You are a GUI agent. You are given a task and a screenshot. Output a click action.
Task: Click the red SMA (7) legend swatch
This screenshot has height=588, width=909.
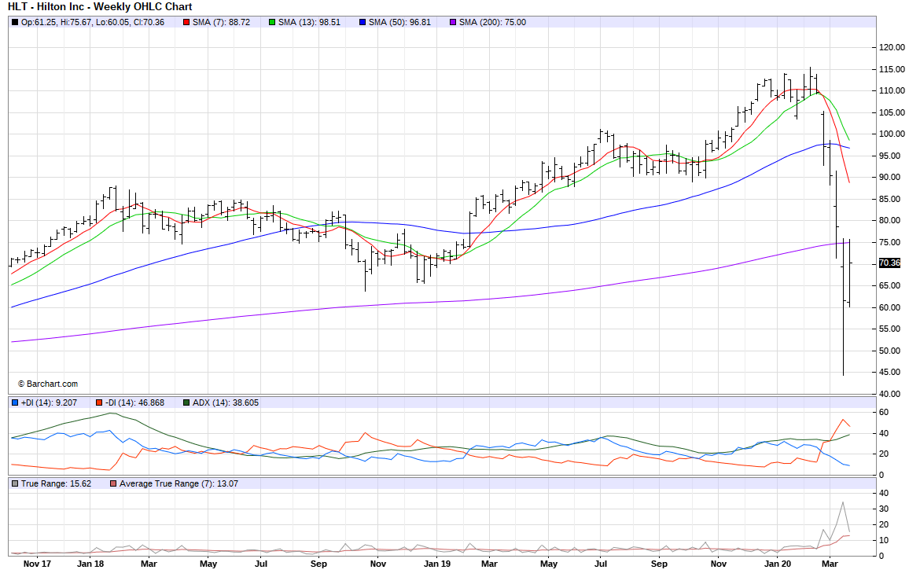pos(186,22)
